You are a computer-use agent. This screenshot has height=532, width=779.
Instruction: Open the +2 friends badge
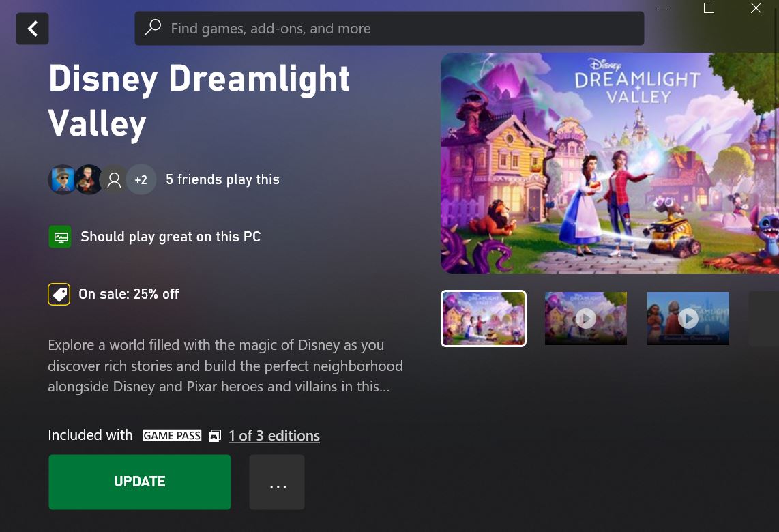pyautogui.click(x=141, y=179)
